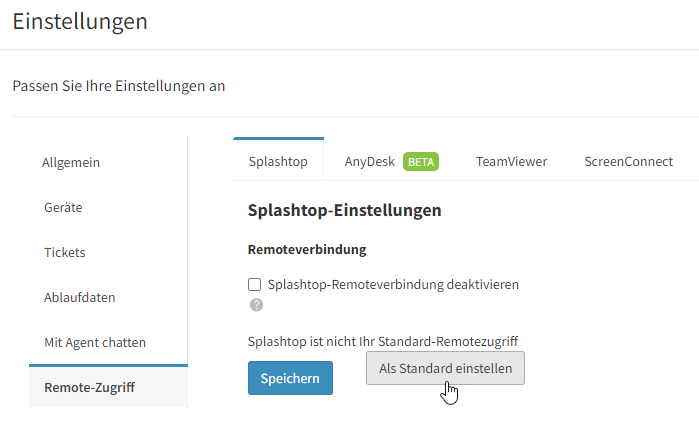
Task: Click Als Standard einstellen button
Action: coord(445,368)
